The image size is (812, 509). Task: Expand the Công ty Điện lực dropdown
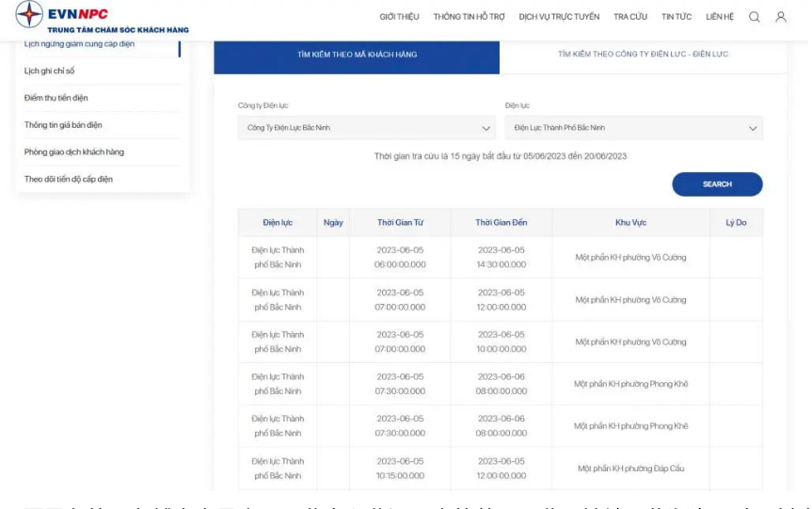tap(366, 128)
